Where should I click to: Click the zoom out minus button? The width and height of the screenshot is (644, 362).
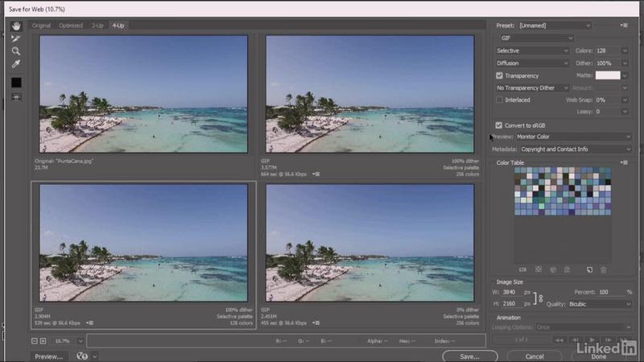pyautogui.click(x=35, y=341)
